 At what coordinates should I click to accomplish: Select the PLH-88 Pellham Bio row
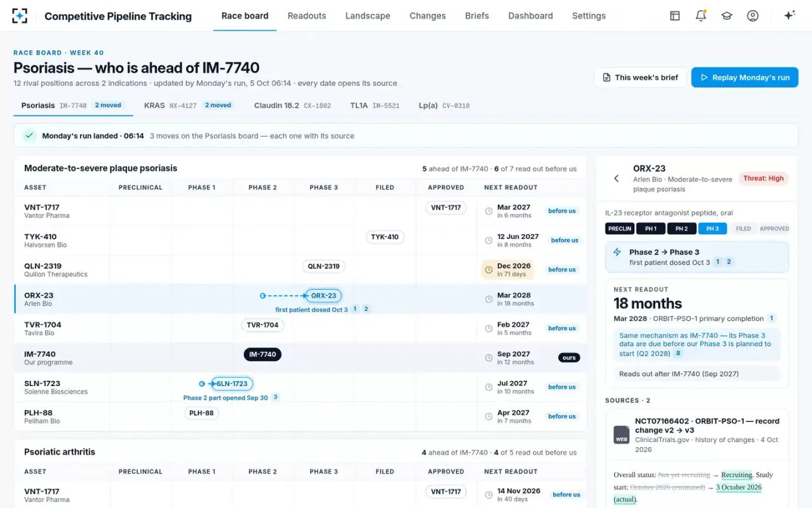click(300, 417)
